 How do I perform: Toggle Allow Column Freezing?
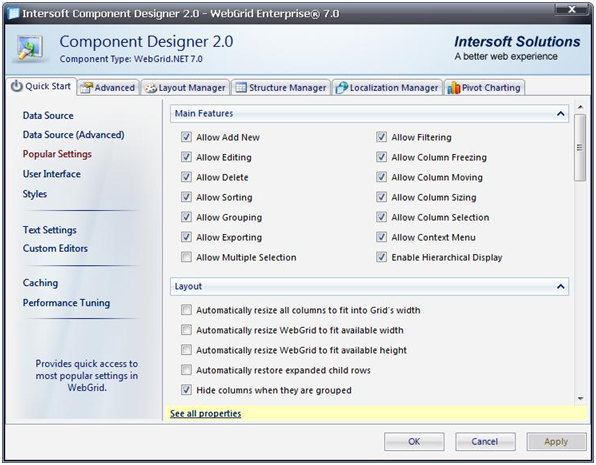click(381, 157)
